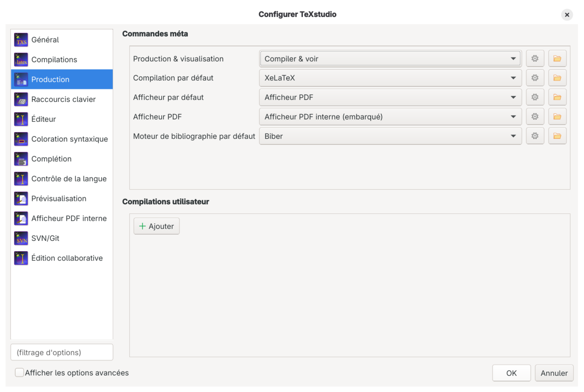Screen dimensions: 584x392
Task: Click folder icon in Afficheur PDF row
Action: (557, 117)
